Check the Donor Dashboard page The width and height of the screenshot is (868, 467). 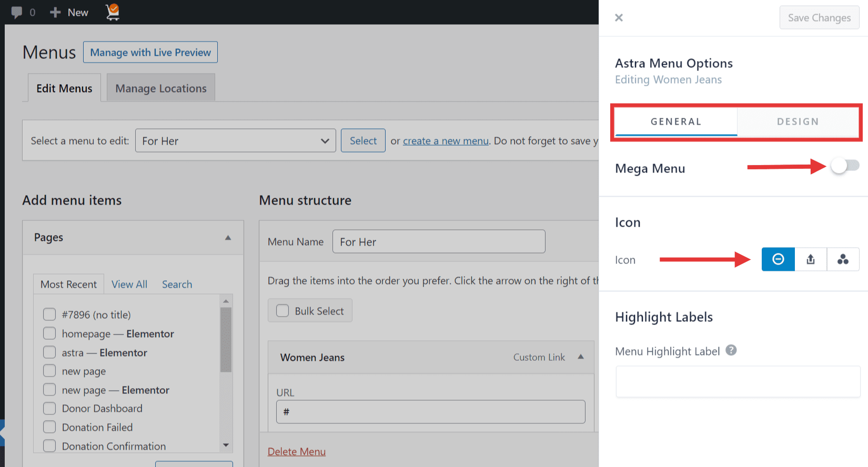click(x=49, y=409)
